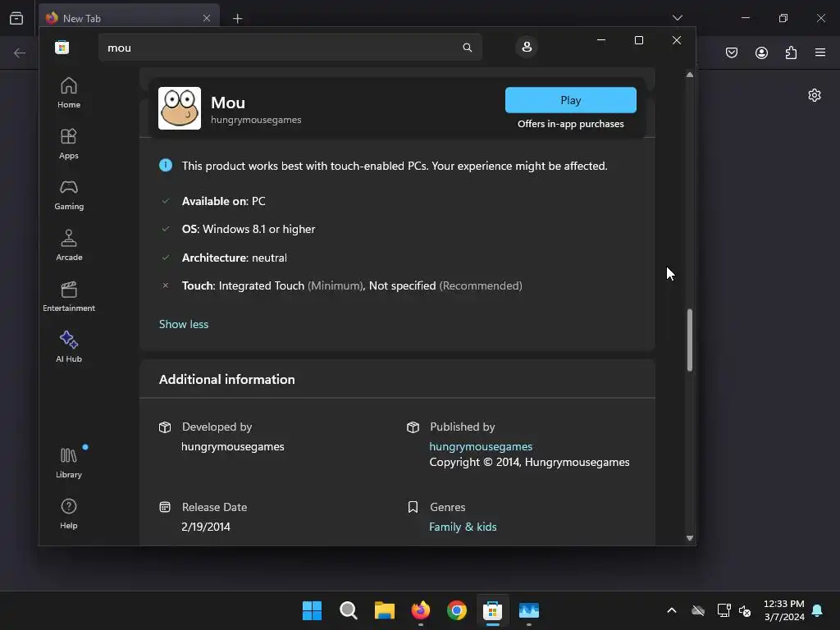Image resolution: width=840 pixels, height=630 pixels.
Task: Open Firefox new tab settings gear
Action: point(815,95)
